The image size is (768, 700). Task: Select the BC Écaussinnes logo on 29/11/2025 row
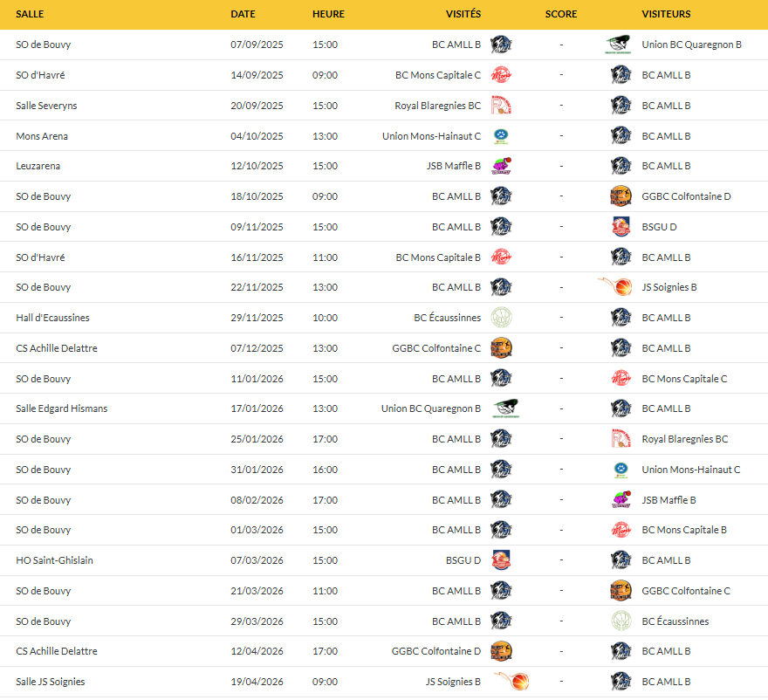[501, 318]
